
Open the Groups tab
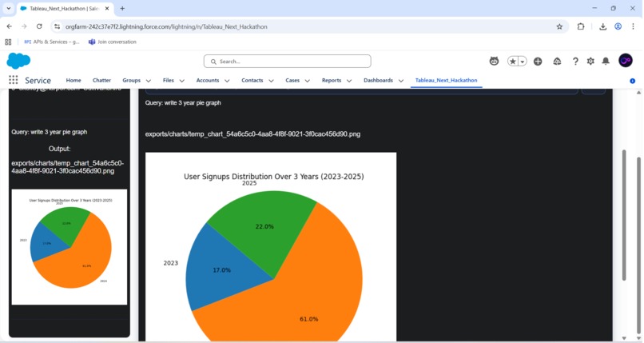131,80
